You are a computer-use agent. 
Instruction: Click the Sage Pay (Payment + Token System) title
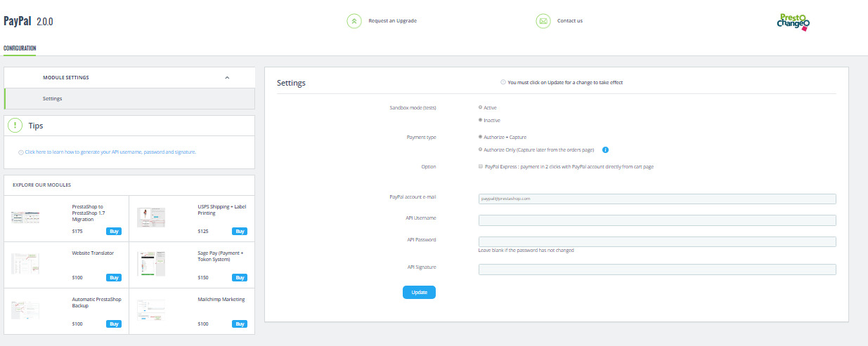point(221,256)
